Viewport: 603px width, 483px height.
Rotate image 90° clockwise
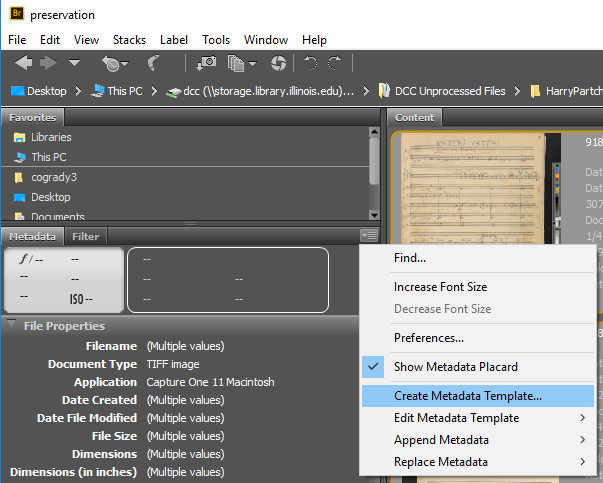335,63
